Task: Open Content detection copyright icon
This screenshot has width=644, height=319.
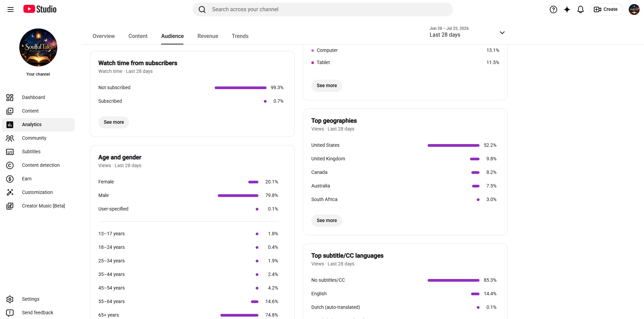Action: coord(10,165)
